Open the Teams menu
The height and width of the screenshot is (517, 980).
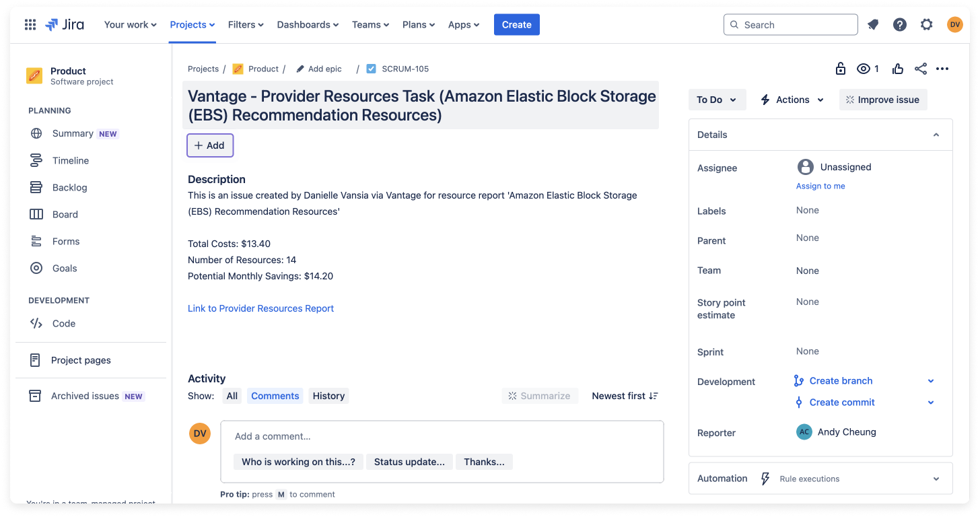pyautogui.click(x=371, y=25)
